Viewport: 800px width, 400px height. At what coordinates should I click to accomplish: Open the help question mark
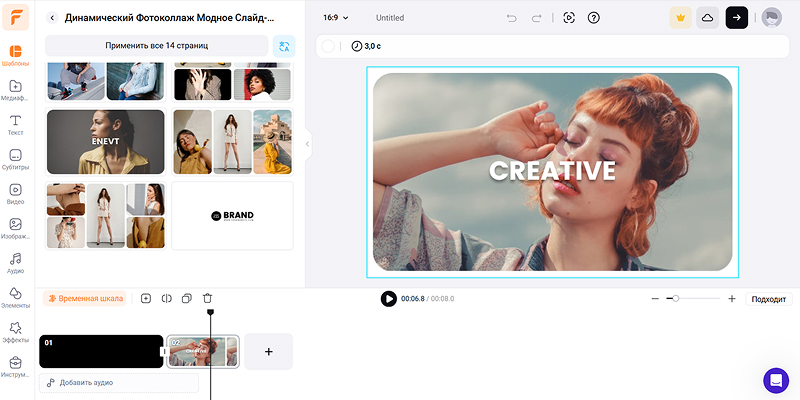[593, 18]
